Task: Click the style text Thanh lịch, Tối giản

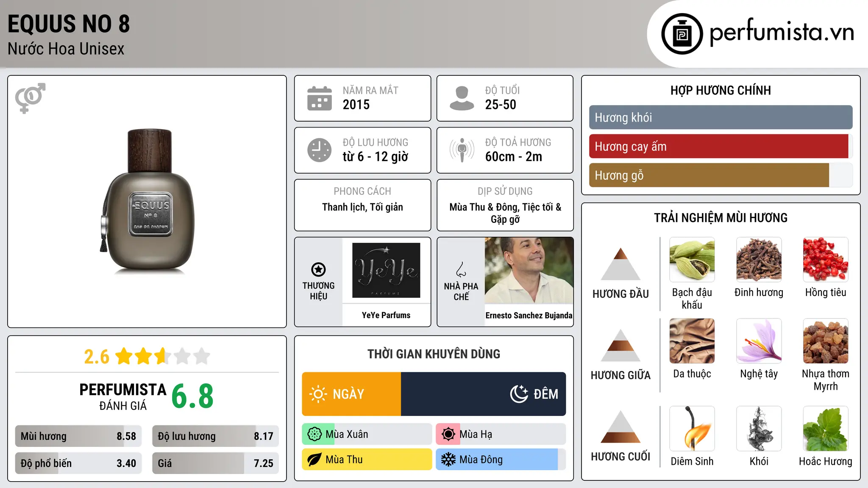Action: [x=362, y=207]
